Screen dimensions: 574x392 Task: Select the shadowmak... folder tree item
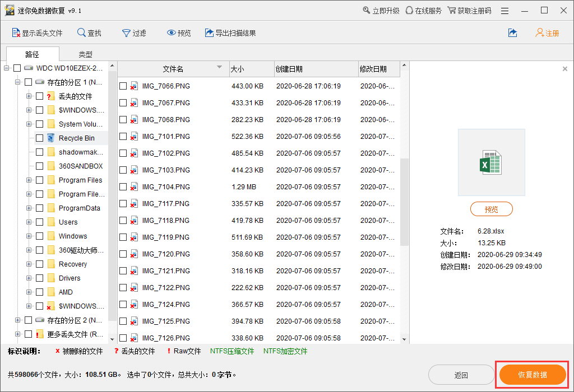pyautogui.click(x=81, y=152)
